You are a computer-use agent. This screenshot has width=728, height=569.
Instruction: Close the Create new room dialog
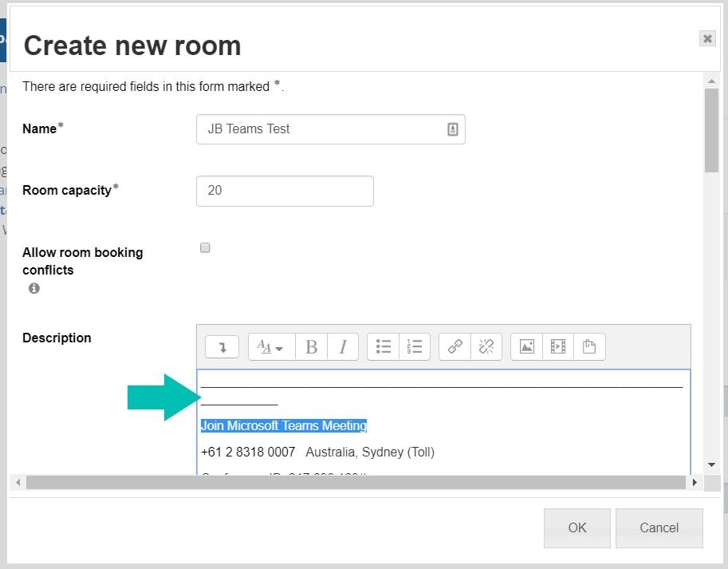[706, 38]
